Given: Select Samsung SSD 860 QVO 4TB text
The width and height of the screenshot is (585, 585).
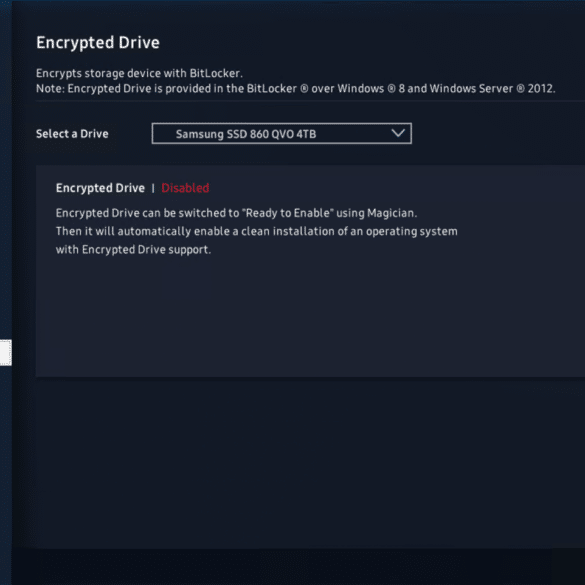Looking at the screenshot, I should tap(246, 134).
